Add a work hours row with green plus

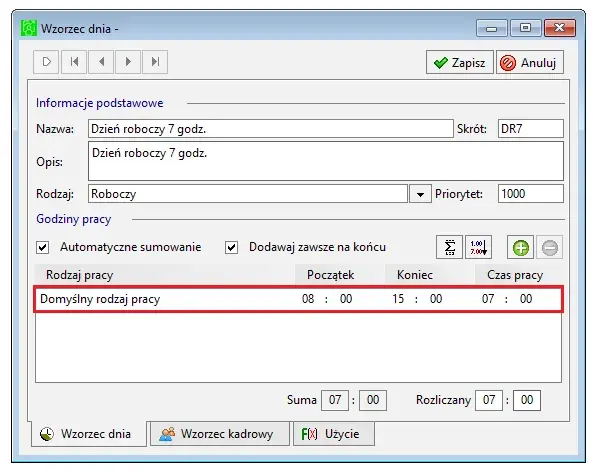pos(520,247)
